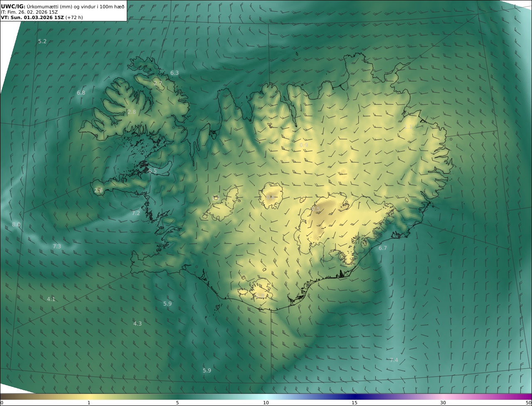Click the map value 4.3

coord(137,324)
